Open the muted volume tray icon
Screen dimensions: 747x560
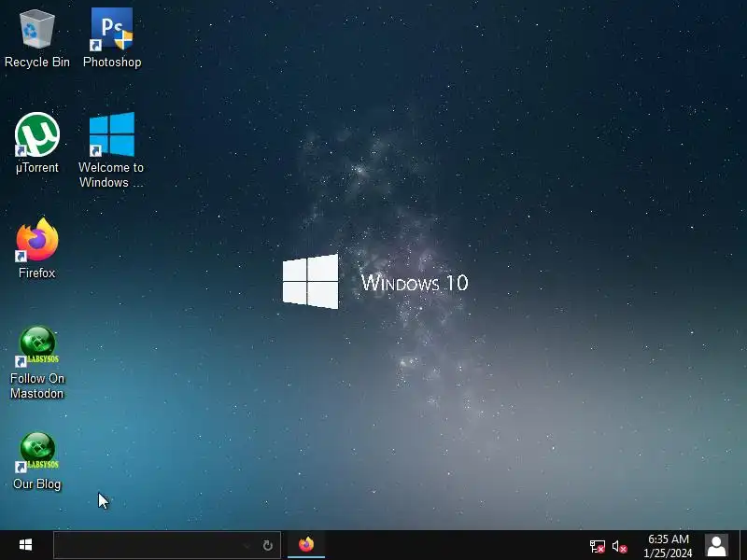(619, 547)
